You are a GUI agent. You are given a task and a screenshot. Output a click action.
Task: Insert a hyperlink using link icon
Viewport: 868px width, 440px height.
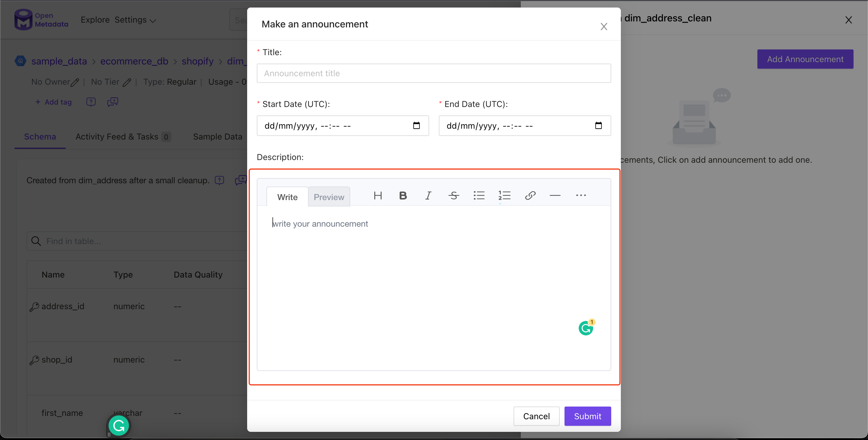pos(530,196)
